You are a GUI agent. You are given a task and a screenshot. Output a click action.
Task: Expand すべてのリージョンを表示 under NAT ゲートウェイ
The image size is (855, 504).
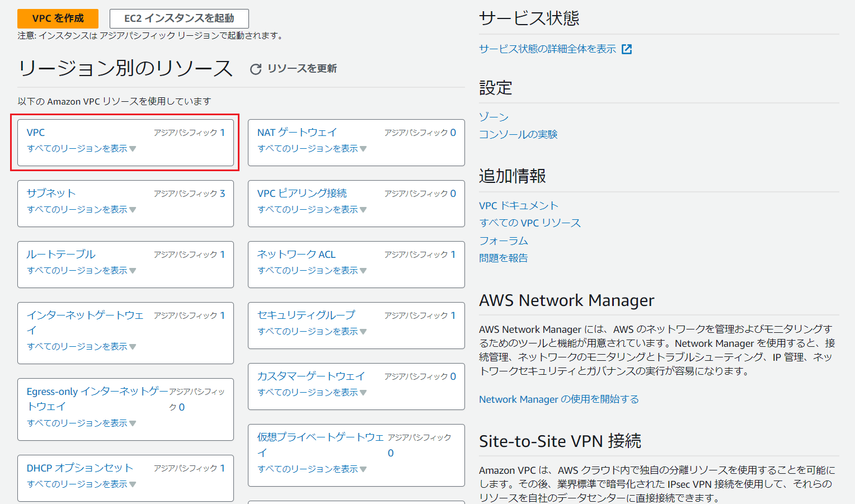click(312, 149)
